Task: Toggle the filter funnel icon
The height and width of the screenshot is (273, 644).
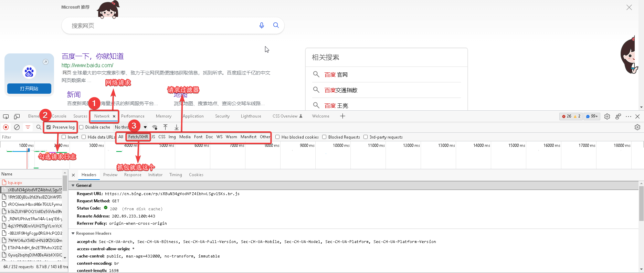Action: pyautogui.click(x=28, y=127)
